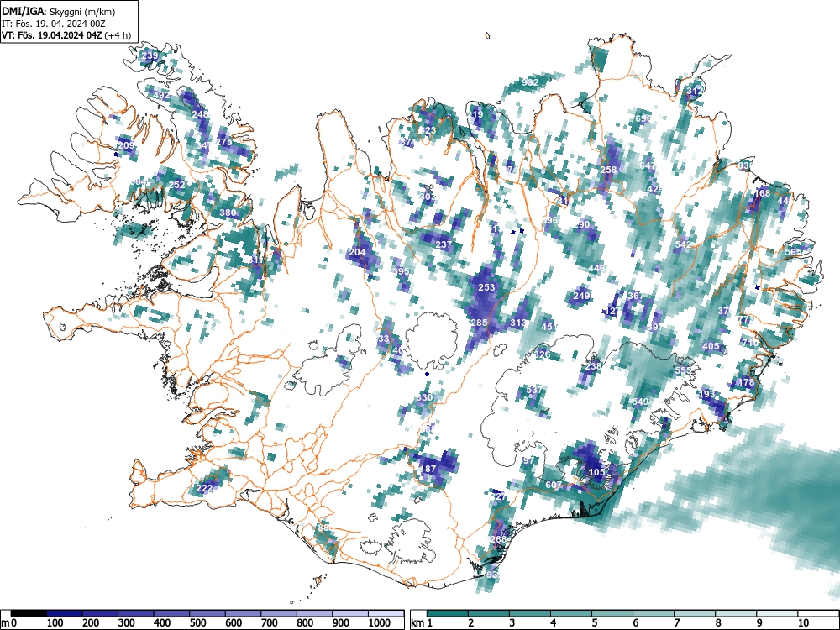840x630 pixels.
Task: Select the '10' label on kilometer legend
Action: click(x=802, y=623)
